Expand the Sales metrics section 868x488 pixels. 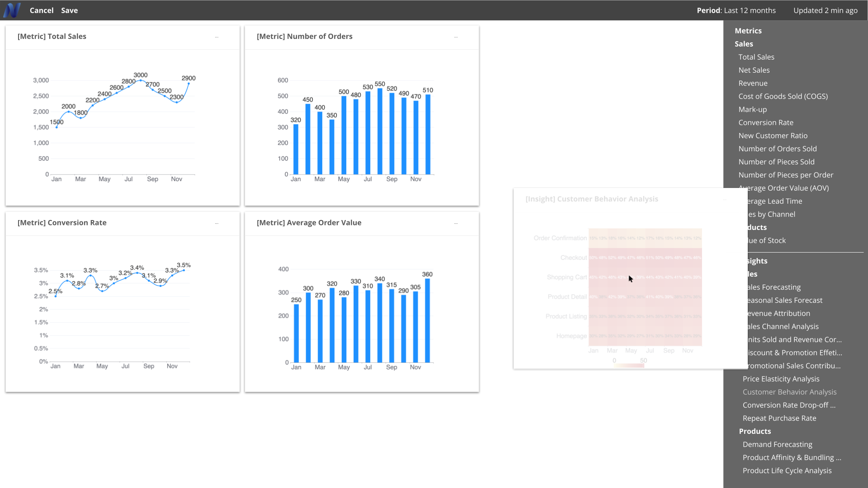tap(743, 43)
